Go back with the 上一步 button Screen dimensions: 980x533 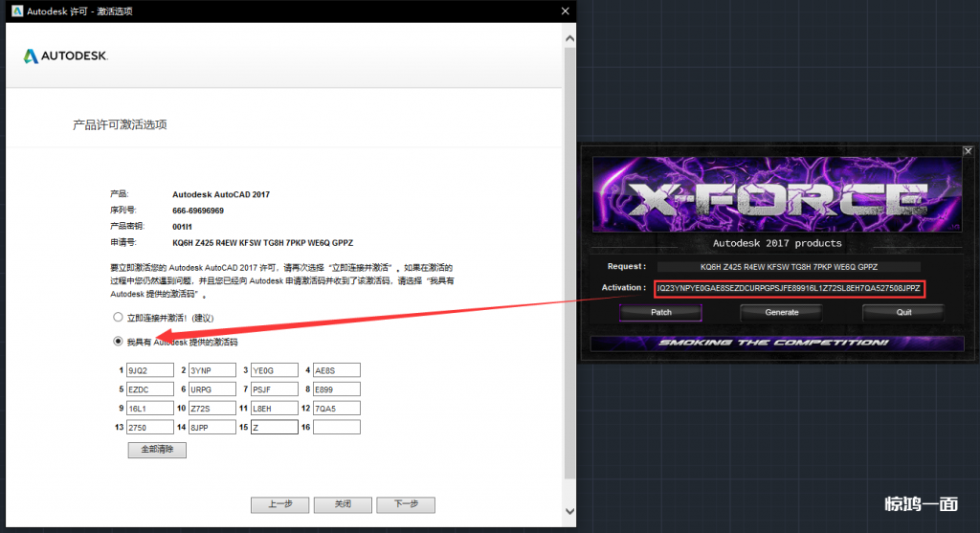coord(279,504)
